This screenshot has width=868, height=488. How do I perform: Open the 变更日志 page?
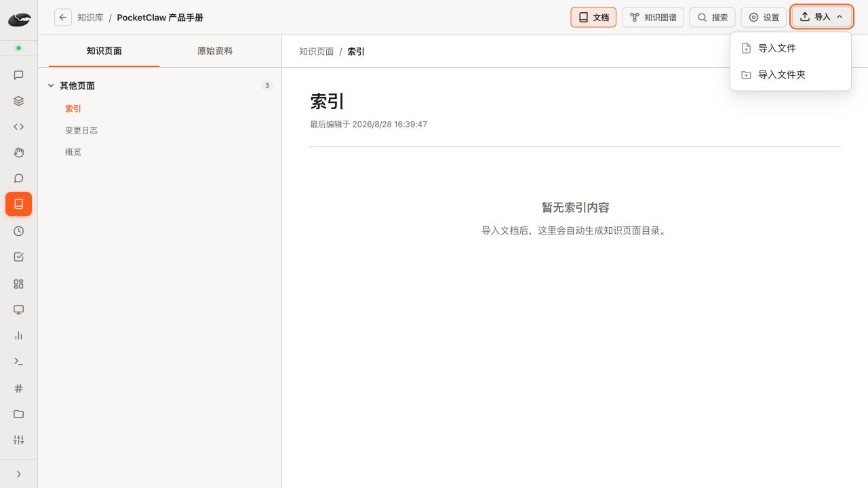(x=81, y=130)
